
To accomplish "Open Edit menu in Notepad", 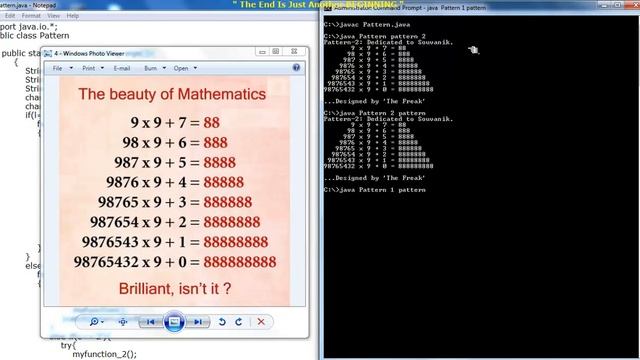I will [10, 16].
